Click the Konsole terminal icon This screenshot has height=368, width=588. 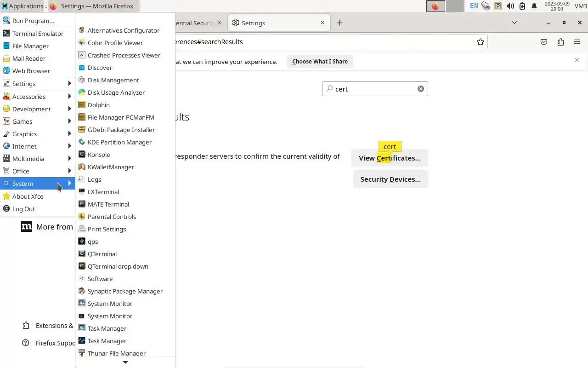(x=82, y=155)
